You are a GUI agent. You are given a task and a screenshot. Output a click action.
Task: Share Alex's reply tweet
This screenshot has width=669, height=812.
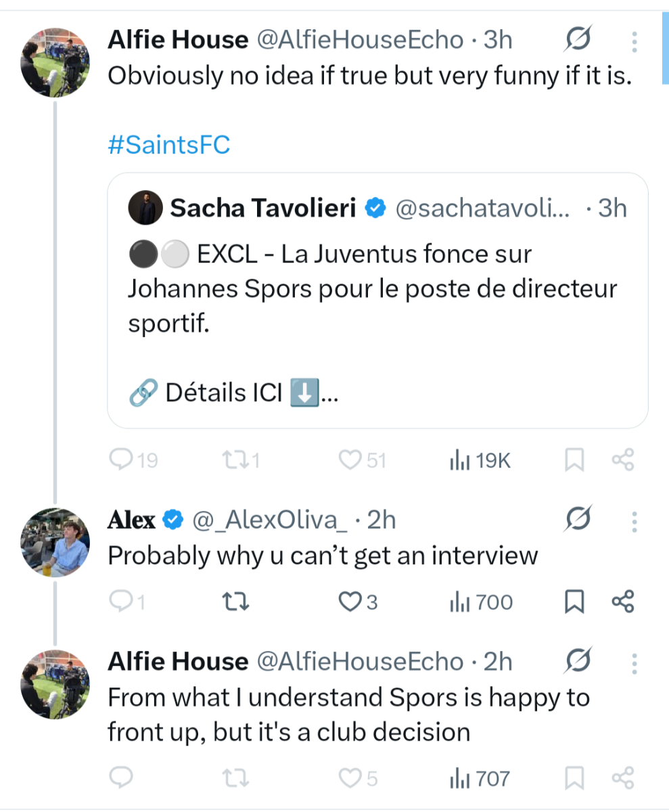click(x=622, y=602)
